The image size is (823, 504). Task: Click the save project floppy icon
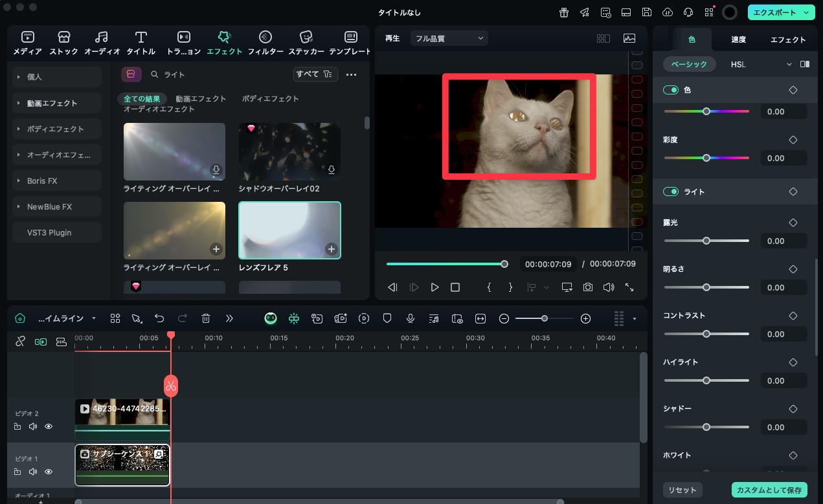click(x=647, y=12)
